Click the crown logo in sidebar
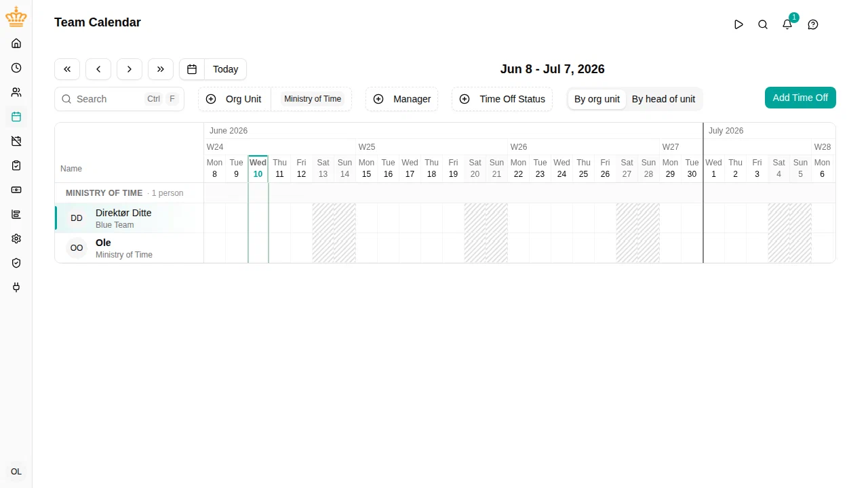868x488 pixels. [x=16, y=17]
